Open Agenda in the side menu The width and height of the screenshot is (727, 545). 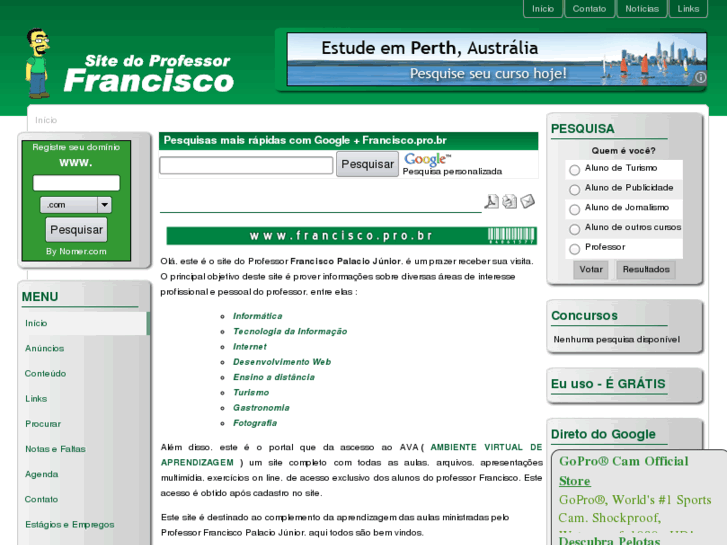42,474
